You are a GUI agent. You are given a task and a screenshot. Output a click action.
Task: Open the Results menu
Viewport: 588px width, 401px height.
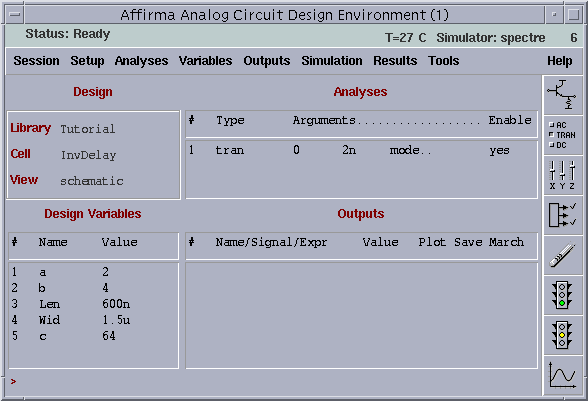click(395, 61)
